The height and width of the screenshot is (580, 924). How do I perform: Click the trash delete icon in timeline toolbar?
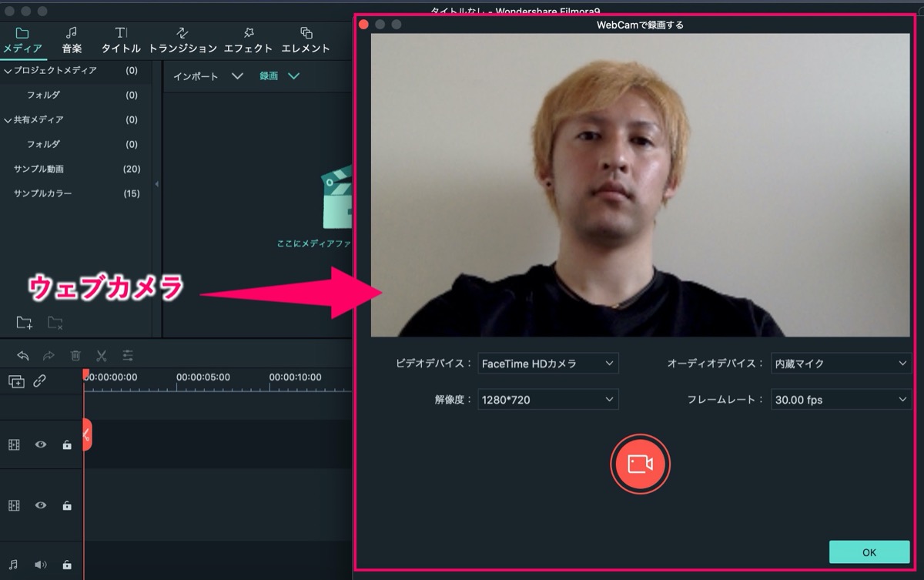tap(75, 355)
